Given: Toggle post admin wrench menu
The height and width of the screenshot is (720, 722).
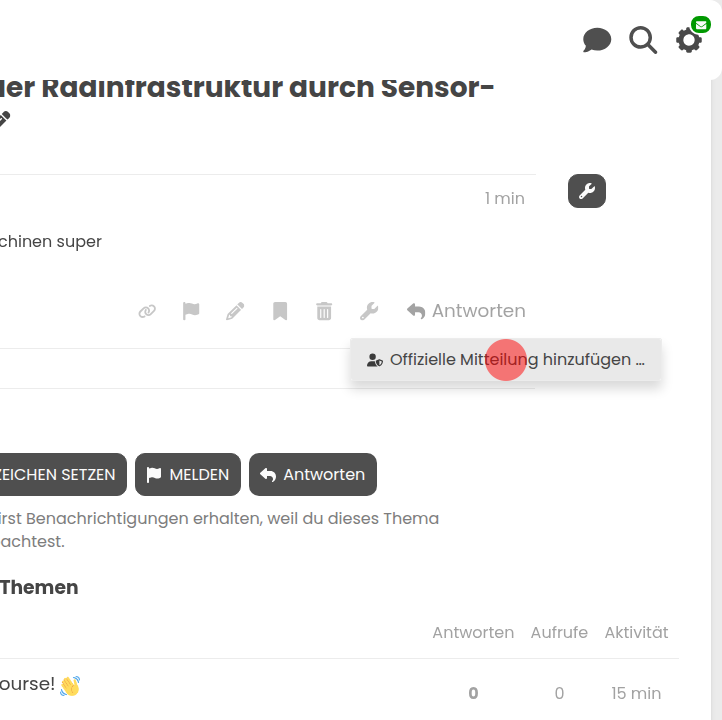Looking at the screenshot, I should [369, 311].
